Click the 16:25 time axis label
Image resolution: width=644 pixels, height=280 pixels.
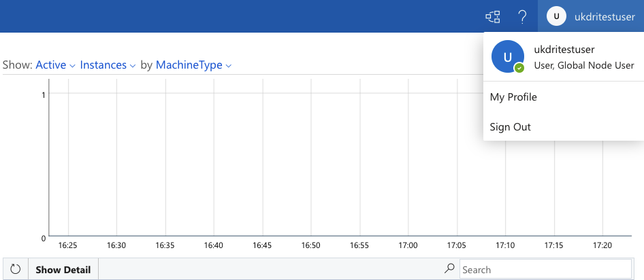(68, 245)
